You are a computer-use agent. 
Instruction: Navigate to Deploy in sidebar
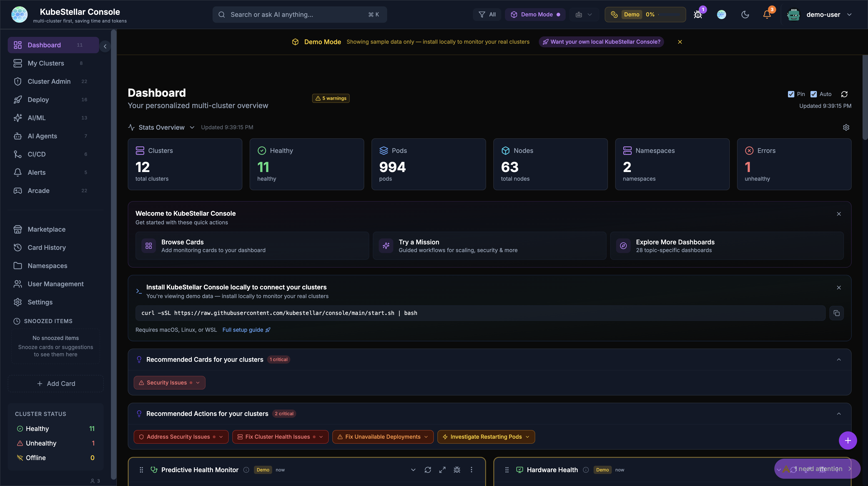coord(53,99)
